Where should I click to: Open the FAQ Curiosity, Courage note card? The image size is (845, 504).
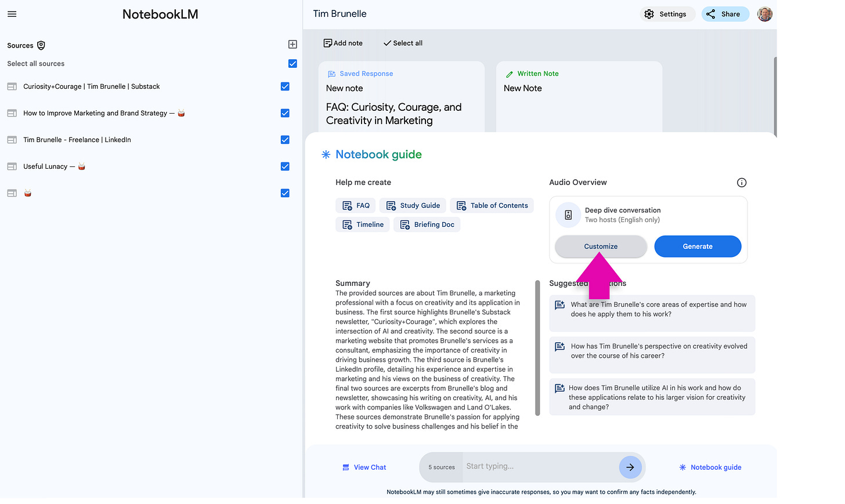pos(402,97)
